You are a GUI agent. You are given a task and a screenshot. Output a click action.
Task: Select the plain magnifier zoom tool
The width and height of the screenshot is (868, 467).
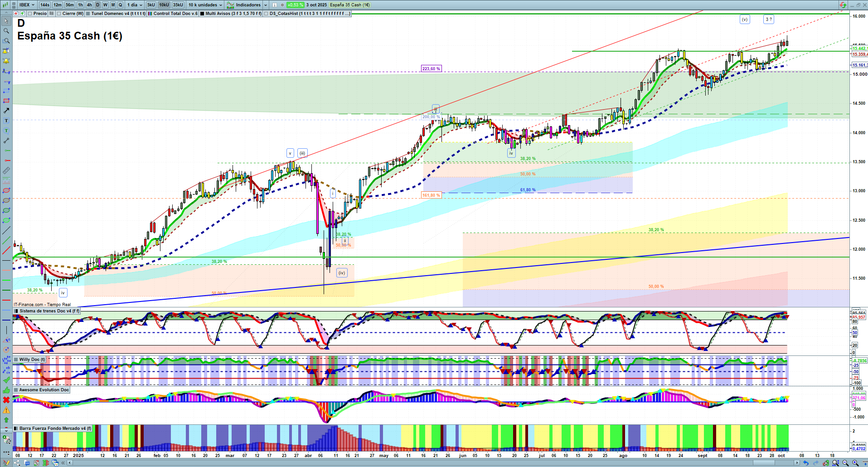[6, 31]
